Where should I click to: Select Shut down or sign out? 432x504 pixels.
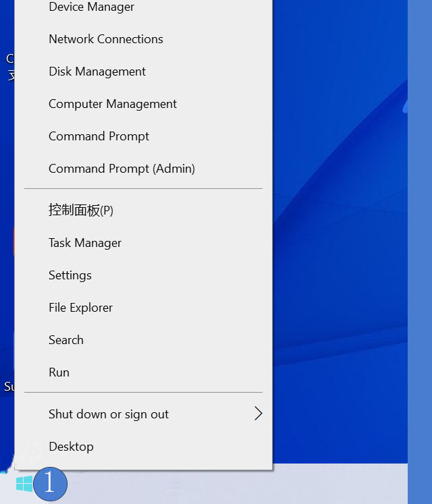tap(143, 414)
